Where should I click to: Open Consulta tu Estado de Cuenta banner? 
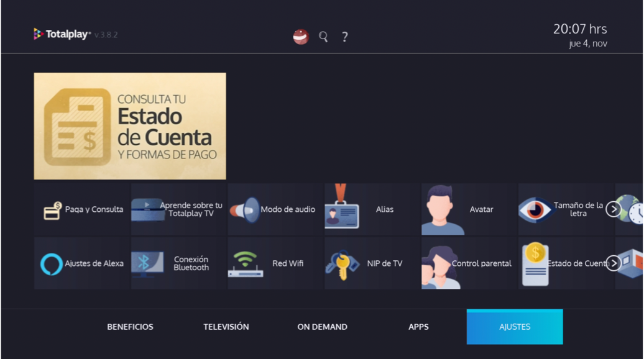(x=130, y=126)
